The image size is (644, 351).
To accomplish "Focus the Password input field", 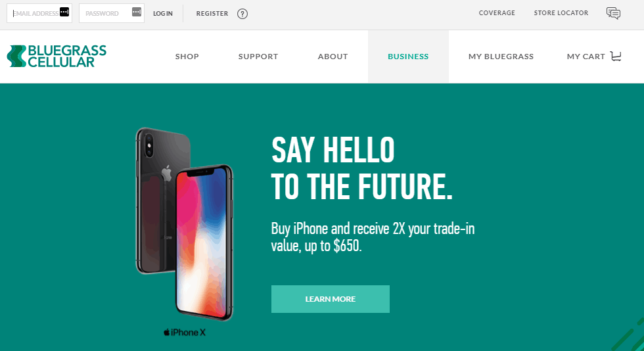I will (112, 13).
